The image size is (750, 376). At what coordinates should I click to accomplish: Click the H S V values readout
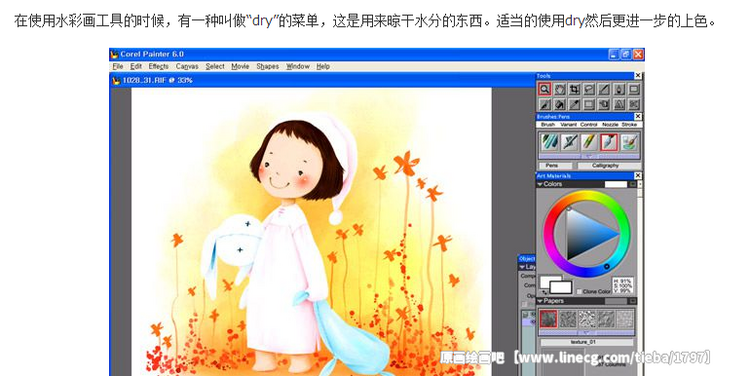(x=623, y=286)
